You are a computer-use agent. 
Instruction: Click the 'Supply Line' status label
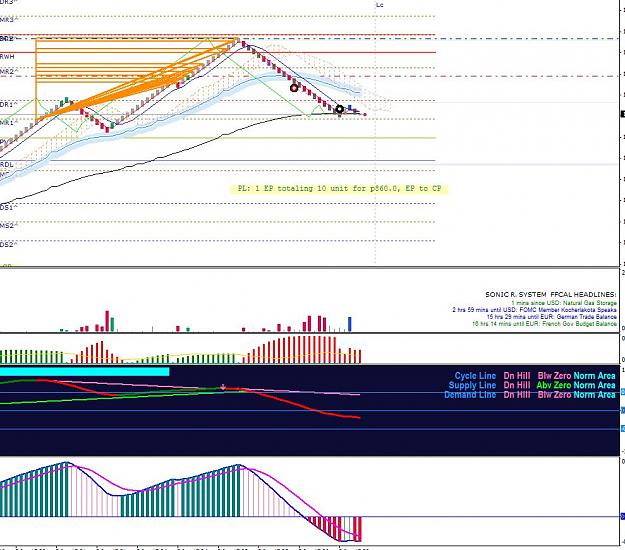tap(472, 385)
